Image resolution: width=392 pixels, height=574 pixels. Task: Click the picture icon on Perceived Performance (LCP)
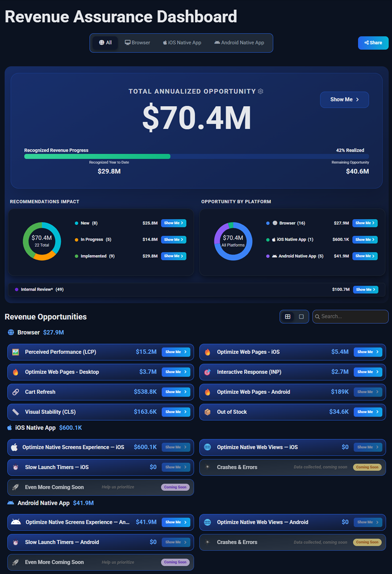(x=16, y=352)
